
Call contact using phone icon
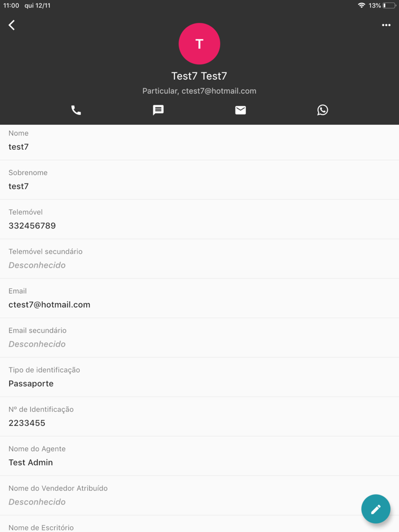76,110
